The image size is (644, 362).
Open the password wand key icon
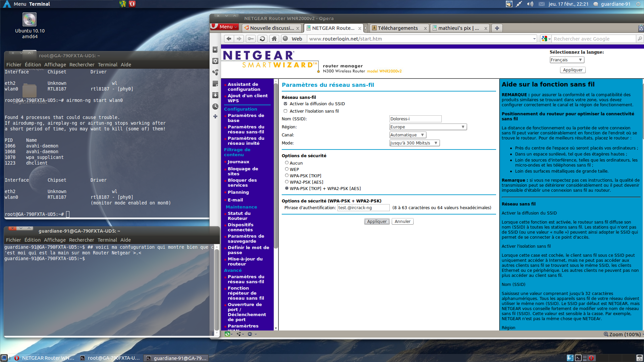[251, 39]
